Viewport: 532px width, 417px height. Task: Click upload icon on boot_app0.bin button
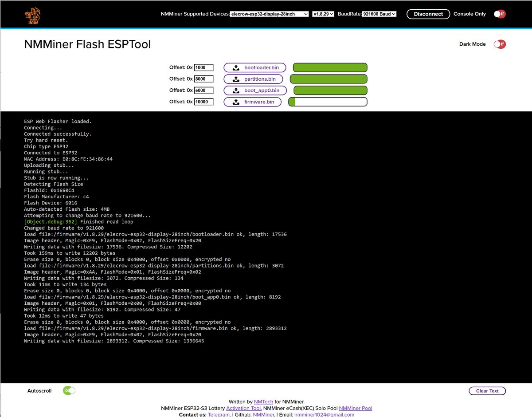236,90
